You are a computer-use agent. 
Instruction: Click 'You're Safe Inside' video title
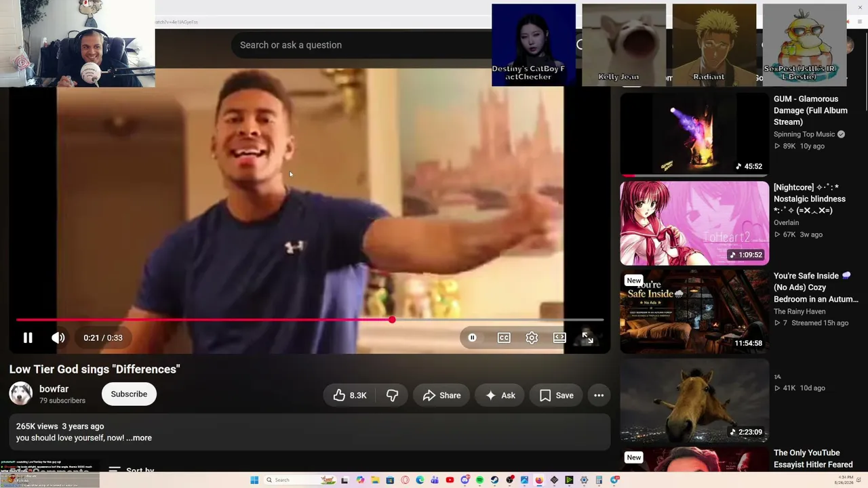pyautogui.click(x=816, y=287)
